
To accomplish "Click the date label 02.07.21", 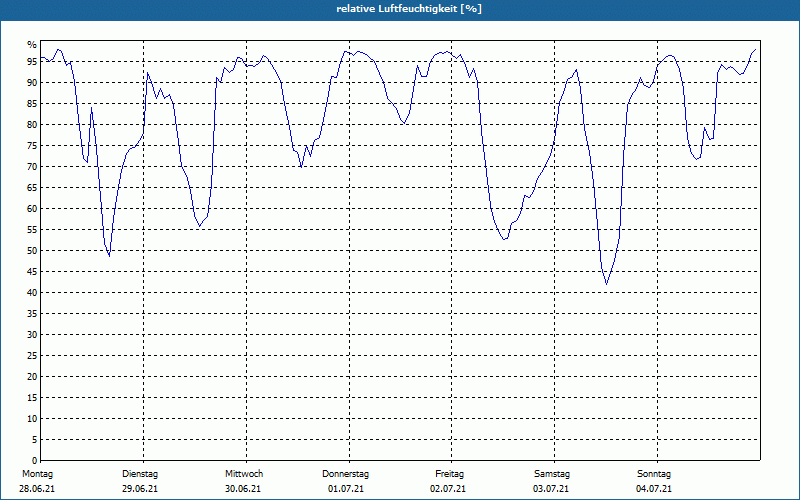I will 448,489.
